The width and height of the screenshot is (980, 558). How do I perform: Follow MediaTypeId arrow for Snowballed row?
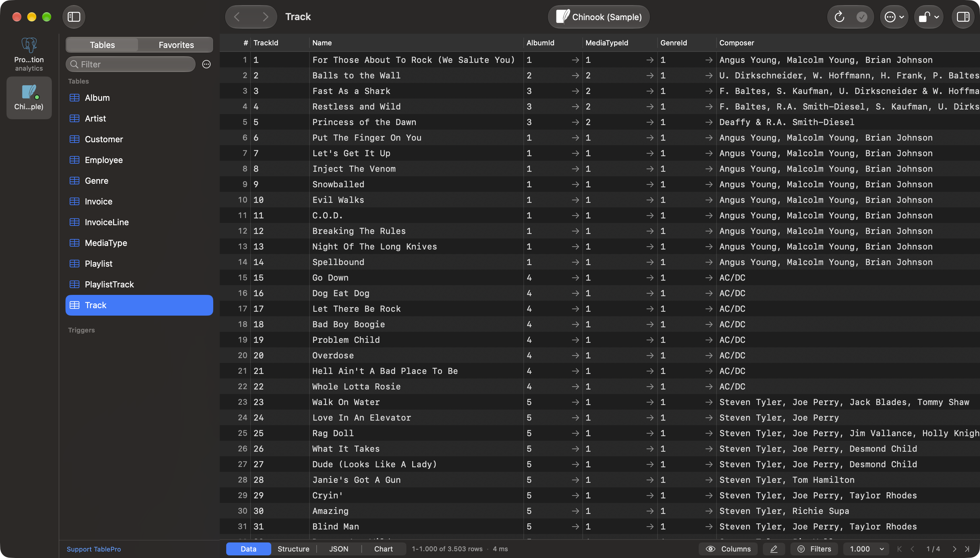pyautogui.click(x=650, y=184)
